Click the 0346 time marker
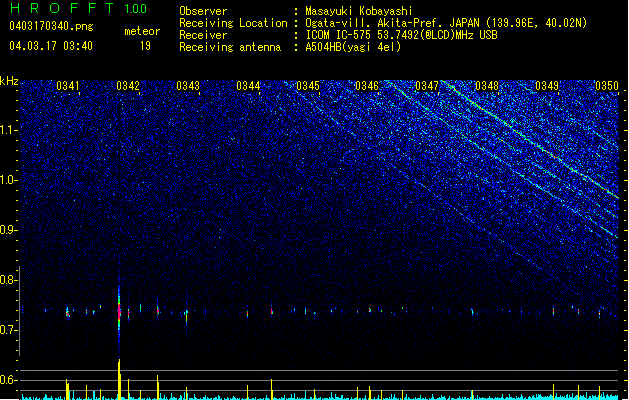Viewport: 629px width, 400px height. point(367,86)
